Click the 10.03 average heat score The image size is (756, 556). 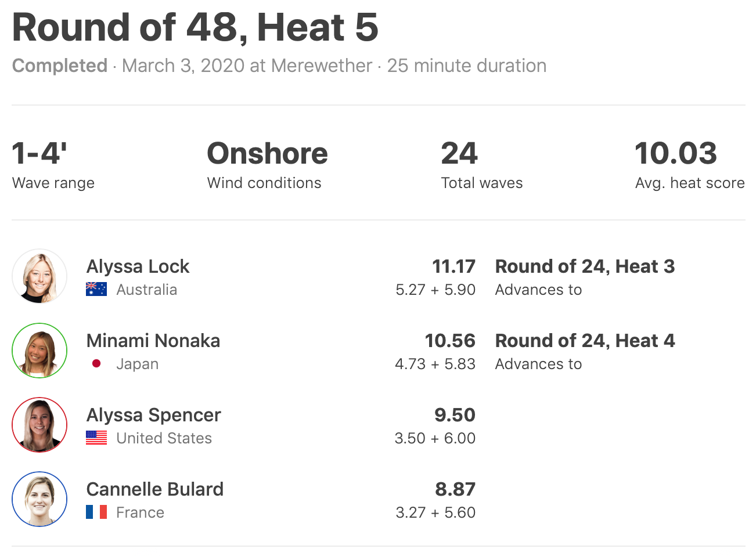coord(676,154)
